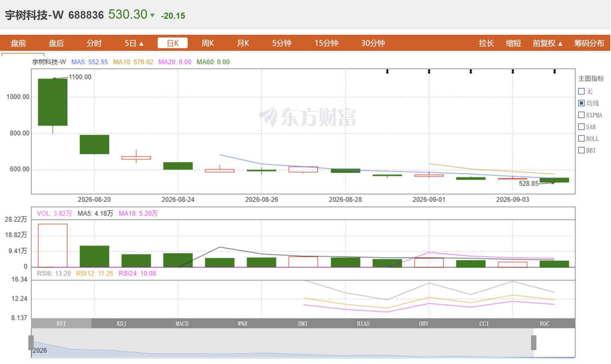
Task: Open the 盘前 pre-market tab
Action: pyautogui.click(x=18, y=43)
